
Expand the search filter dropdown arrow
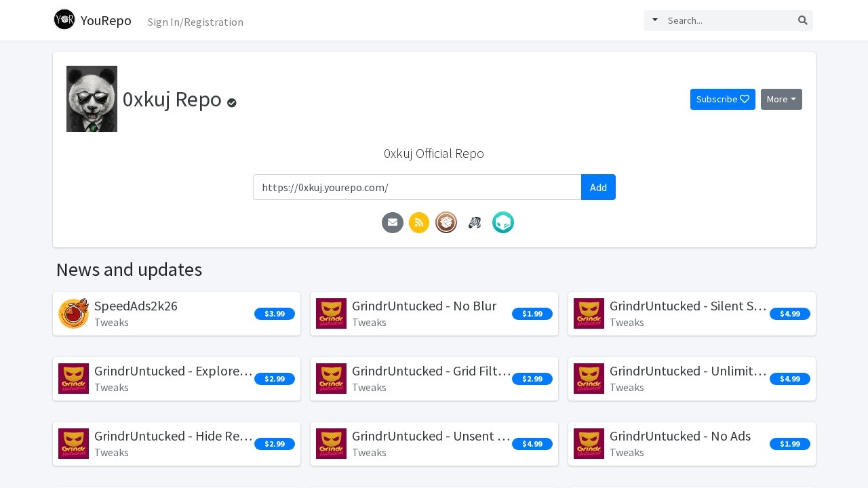655,20
